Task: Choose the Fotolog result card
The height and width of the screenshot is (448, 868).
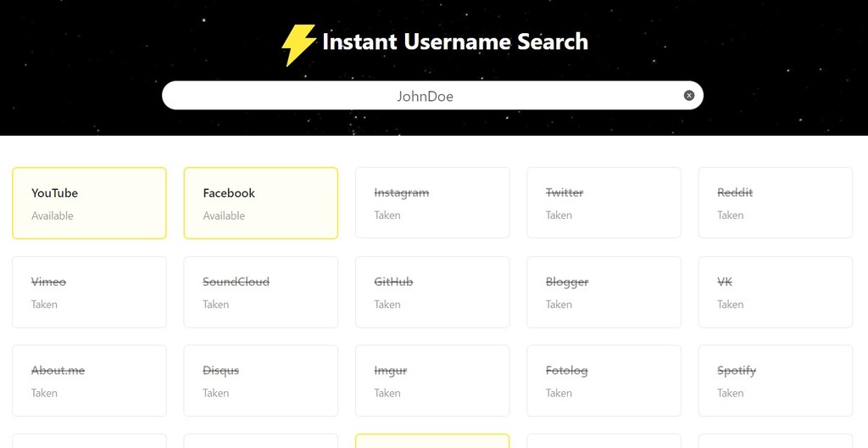Action: point(604,381)
